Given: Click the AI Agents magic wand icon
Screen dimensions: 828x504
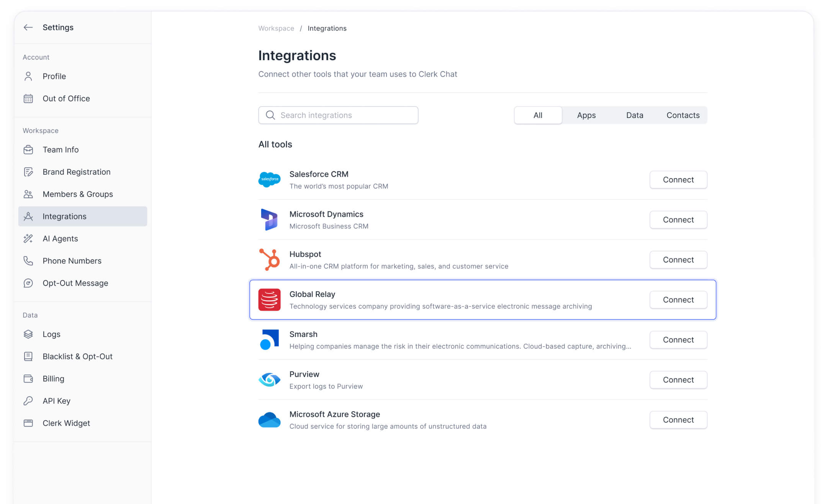Looking at the screenshot, I should (28, 239).
